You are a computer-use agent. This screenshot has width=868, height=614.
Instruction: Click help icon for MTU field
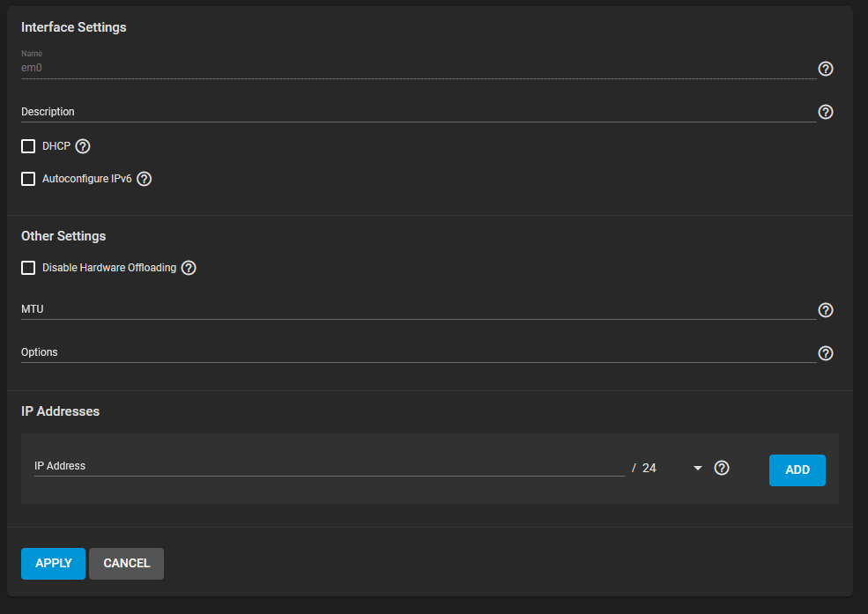click(826, 310)
